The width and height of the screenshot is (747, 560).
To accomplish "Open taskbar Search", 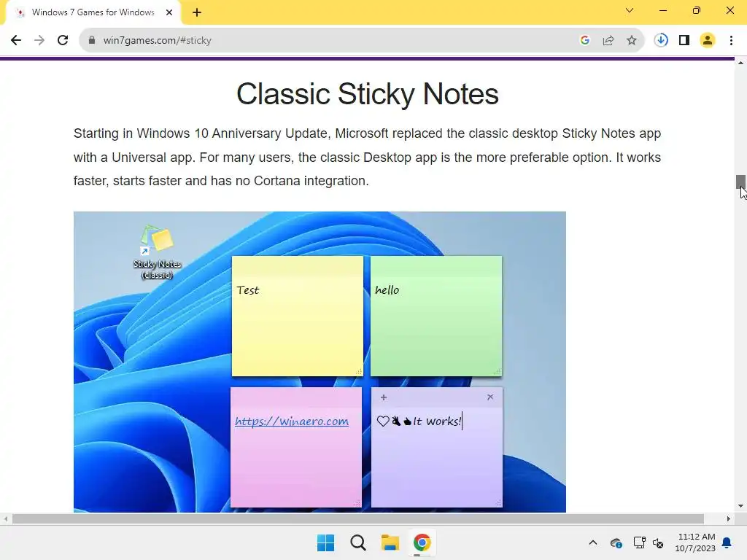I will [x=357, y=542].
